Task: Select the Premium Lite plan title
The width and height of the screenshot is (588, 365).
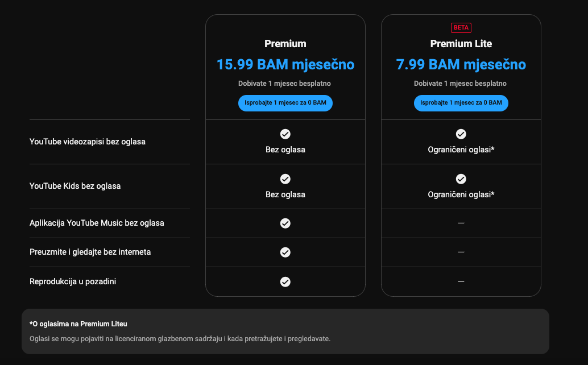Action: pyautogui.click(x=461, y=44)
